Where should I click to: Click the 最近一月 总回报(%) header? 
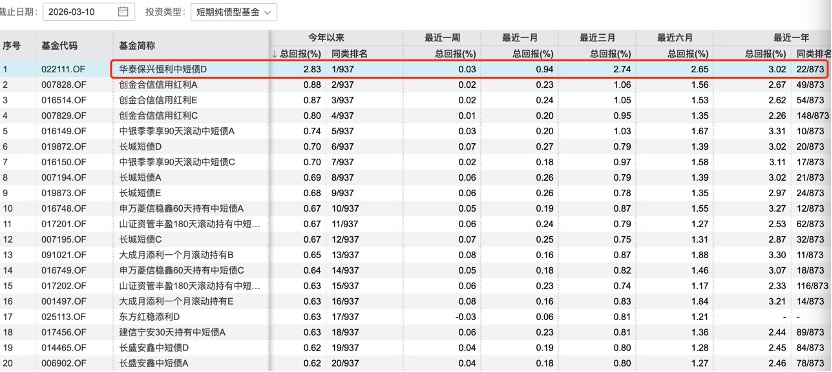click(533, 54)
